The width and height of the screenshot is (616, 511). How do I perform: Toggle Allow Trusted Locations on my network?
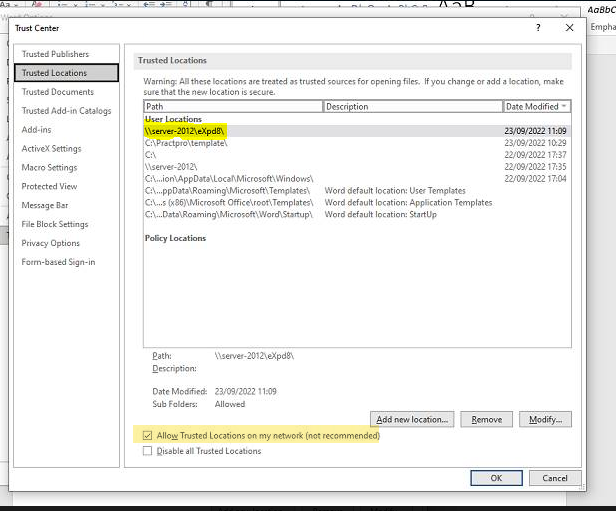click(148, 436)
